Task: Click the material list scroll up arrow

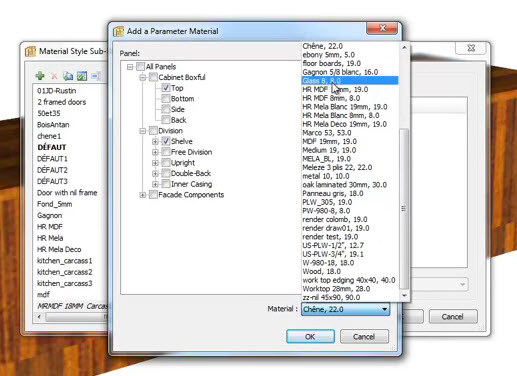Action: [404, 48]
